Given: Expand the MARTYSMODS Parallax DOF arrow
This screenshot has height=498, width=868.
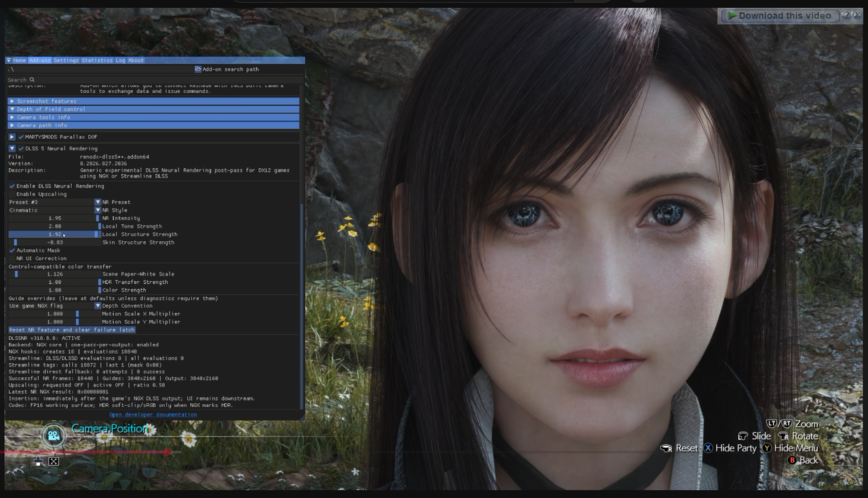Looking at the screenshot, I should click(x=12, y=137).
